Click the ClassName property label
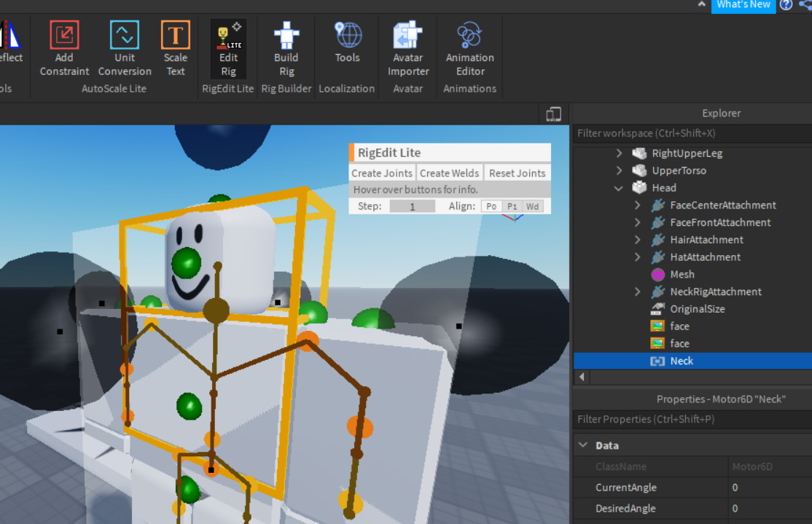Screen dimensions: 812x524 click(x=621, y=466)
